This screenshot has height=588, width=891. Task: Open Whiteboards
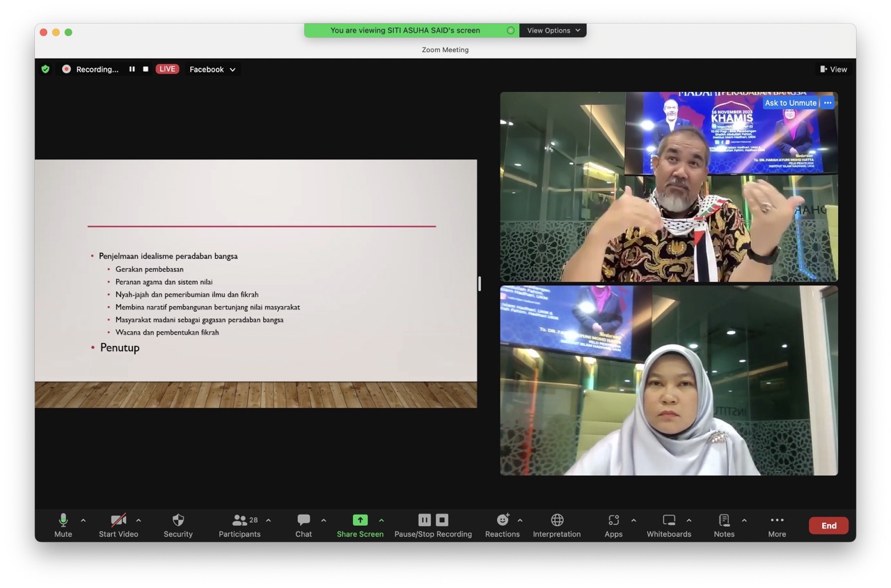669,525
